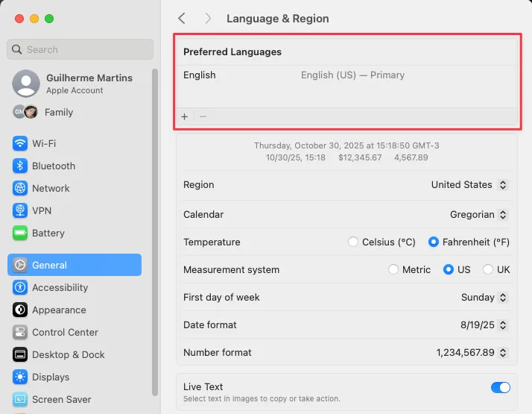Viewport: 532px width, 414px height.
Task: Click the Network globe icon
Action: click(20, 188)
